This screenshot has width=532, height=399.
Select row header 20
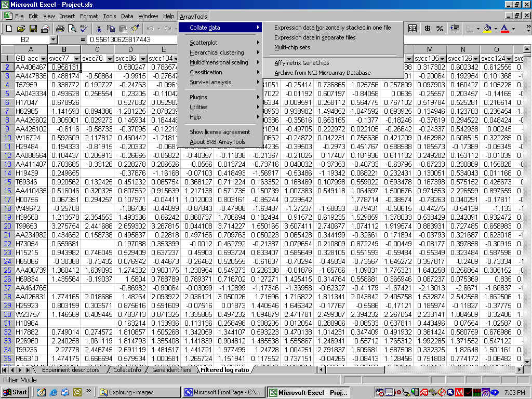click(x=7, y=226)
